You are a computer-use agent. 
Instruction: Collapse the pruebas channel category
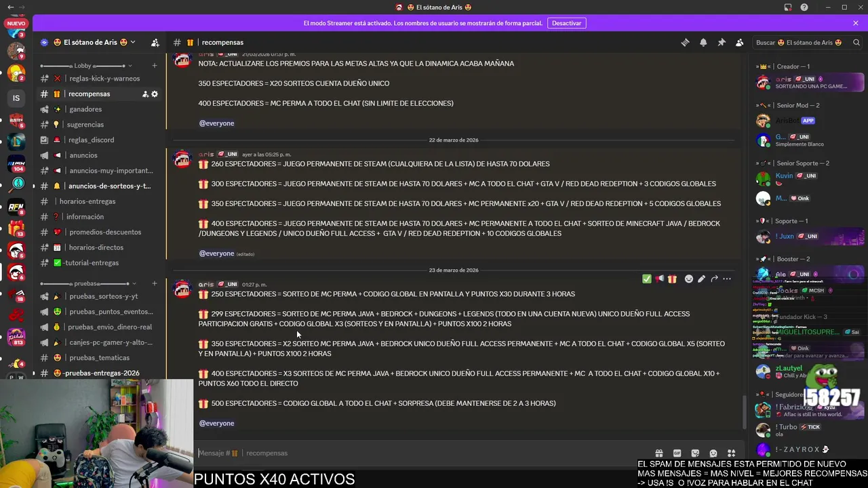coord(86,283)
